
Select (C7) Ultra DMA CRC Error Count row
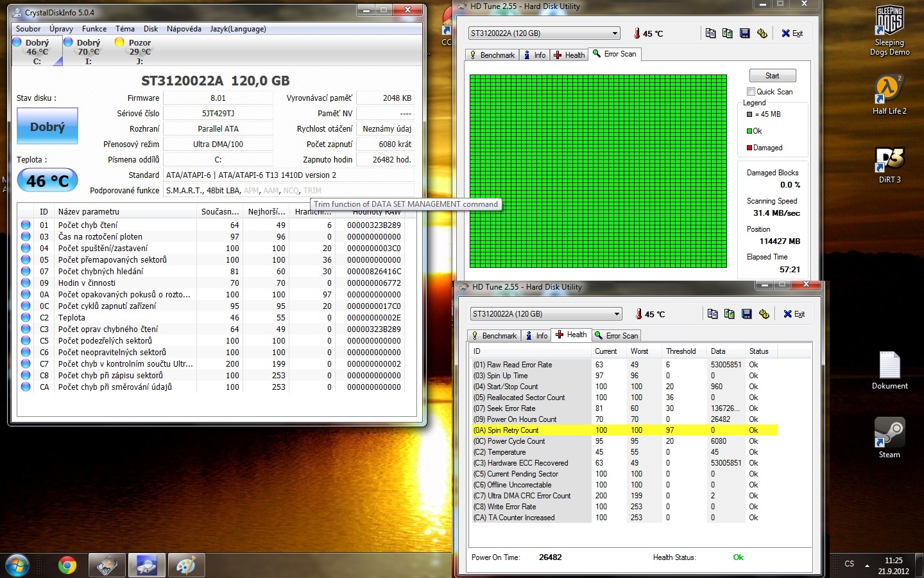point(624,496)
